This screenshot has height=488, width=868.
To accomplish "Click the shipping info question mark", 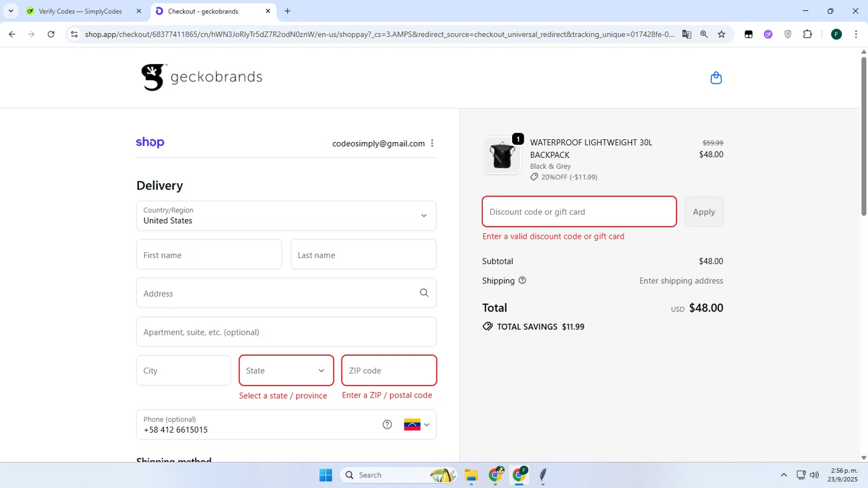I will (523, 280).
